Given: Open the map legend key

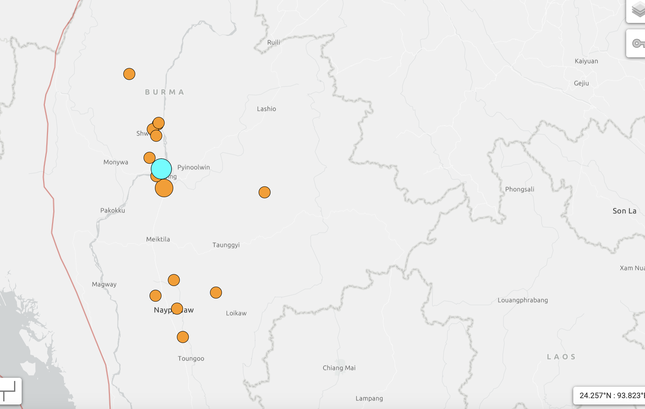Looking at the screenshot, I should point(636,44).
